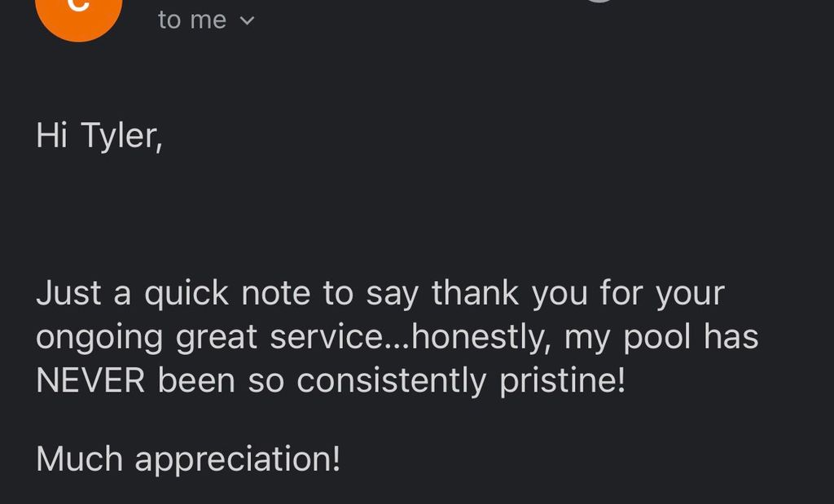The height and width of the screenshot is (504, 834).
Task: Tap the word 'quick' in first sentence
Action: [187, 294]
